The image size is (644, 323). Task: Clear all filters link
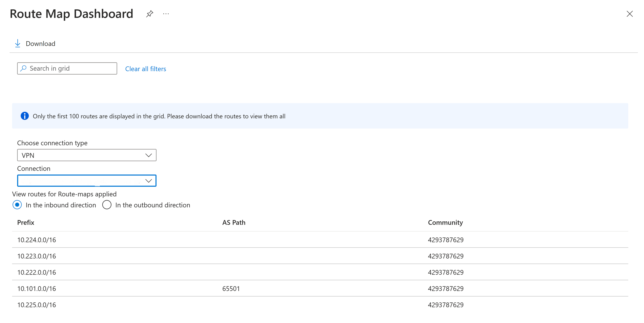[x=145, y=69]
